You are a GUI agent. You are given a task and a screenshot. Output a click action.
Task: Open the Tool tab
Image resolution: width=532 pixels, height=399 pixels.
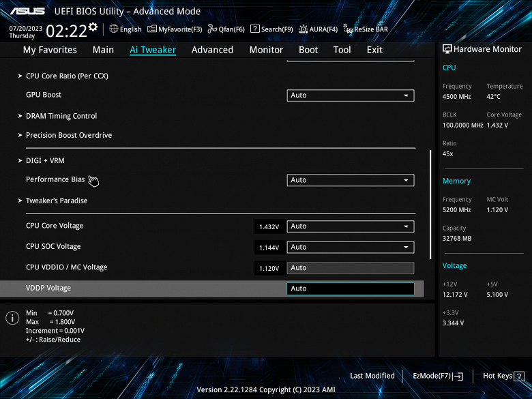coord(342,50)
